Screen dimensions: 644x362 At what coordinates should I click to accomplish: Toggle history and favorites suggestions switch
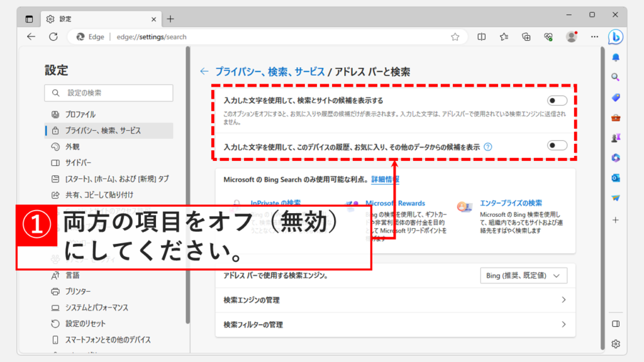[557, 146]
